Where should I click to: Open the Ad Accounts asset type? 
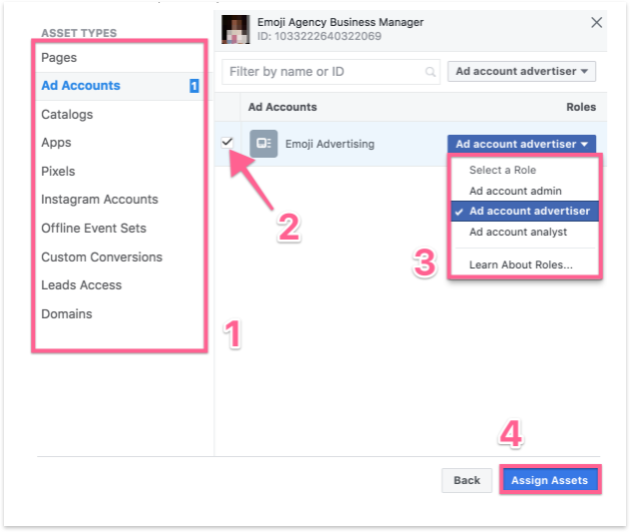80,86
